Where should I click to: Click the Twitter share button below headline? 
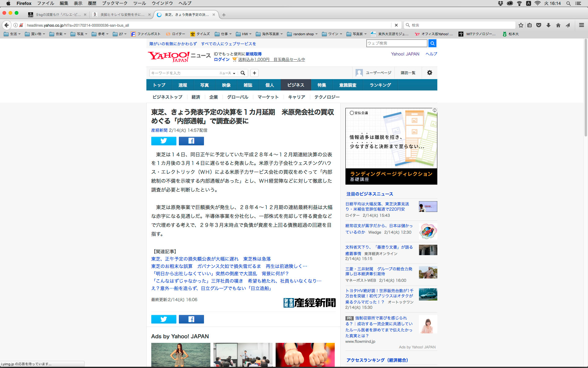[x=164, y=141]
